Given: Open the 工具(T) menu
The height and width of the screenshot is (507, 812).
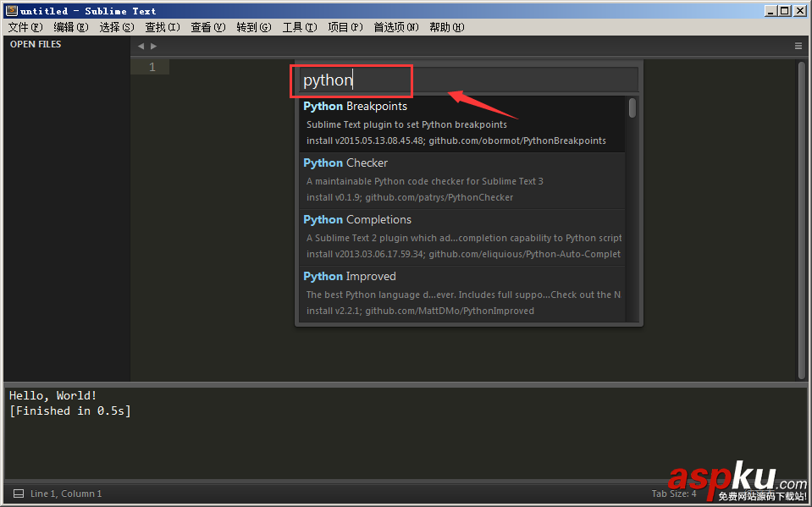Looking at the screenshot, I should pyautogui.click(x=300, y=27).
